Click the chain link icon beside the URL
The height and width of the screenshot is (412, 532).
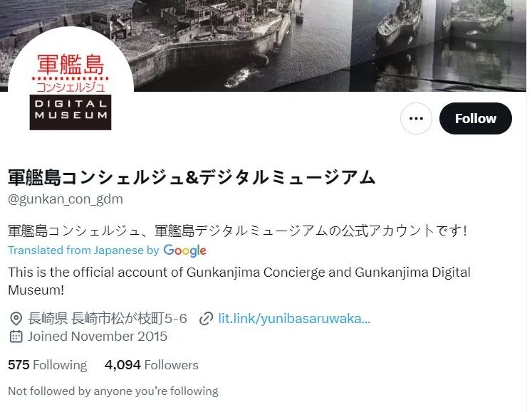pyautogui.click(x=206, y=319)
